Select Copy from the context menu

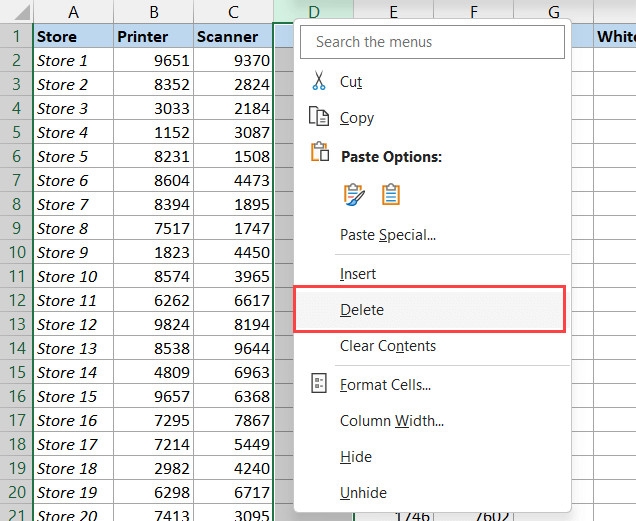coord(432,118)
